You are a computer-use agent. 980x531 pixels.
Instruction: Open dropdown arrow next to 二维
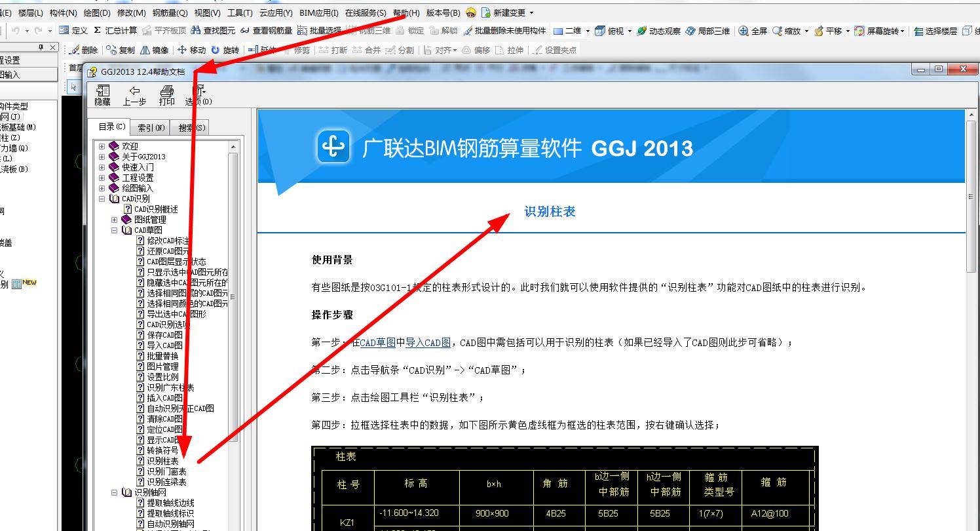(x=588, y=31)
